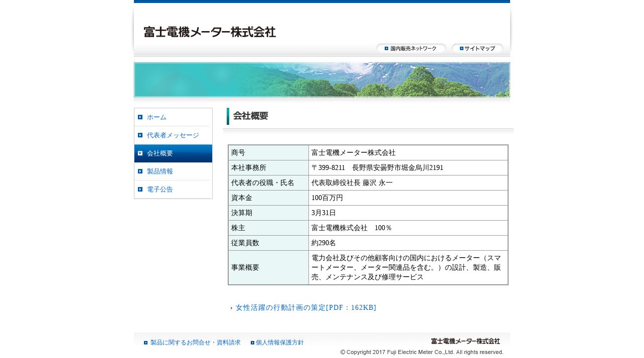This screenshot has width=644, height=358.
Task: Click 富士電機株式会社 100% cell
Action: (x=408, y=228)
